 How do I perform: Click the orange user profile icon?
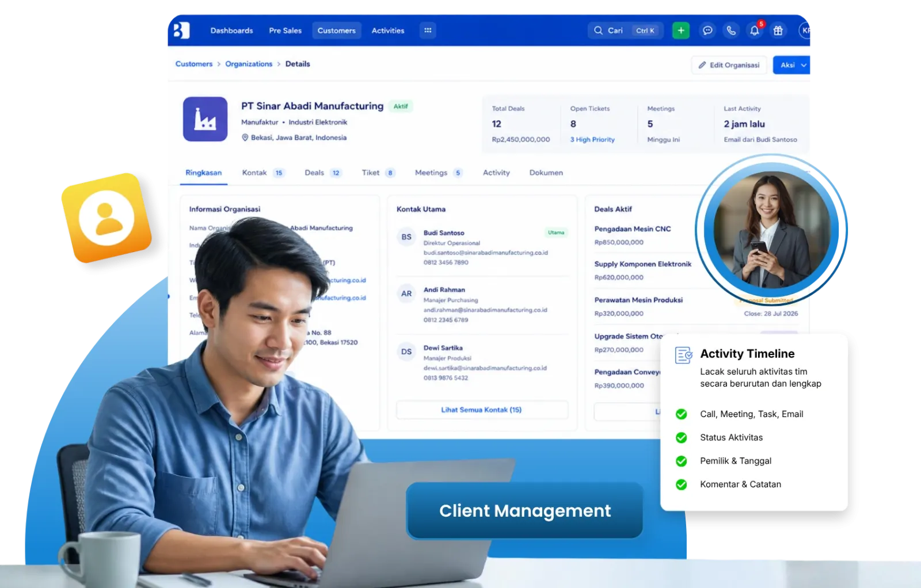point(106,218)
